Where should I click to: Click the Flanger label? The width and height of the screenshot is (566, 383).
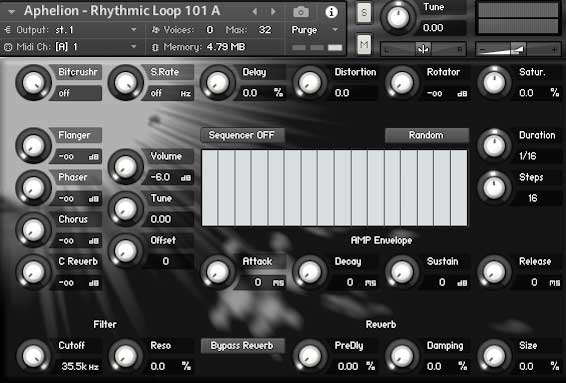[74, 135]
